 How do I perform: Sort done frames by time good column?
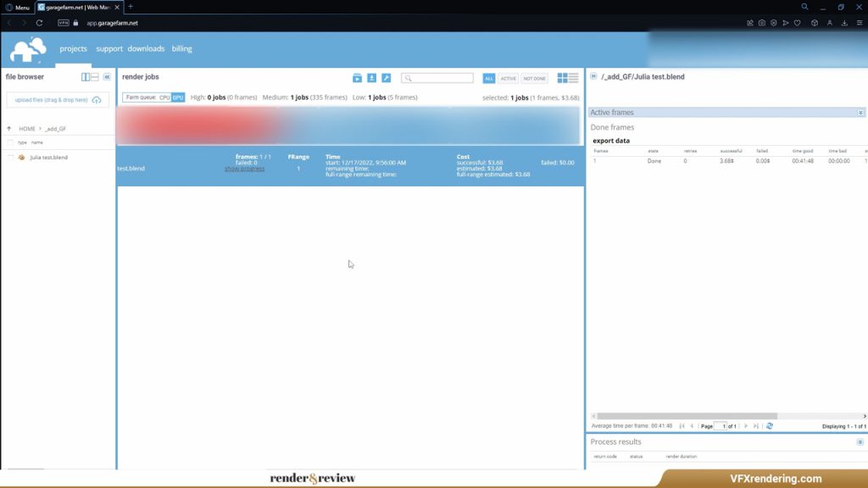pyautogui.click(x=803, y=151)
